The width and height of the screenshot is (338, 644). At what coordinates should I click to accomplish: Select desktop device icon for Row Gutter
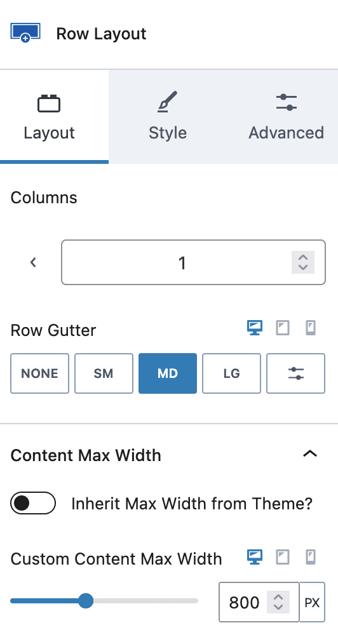coord(255,328)
